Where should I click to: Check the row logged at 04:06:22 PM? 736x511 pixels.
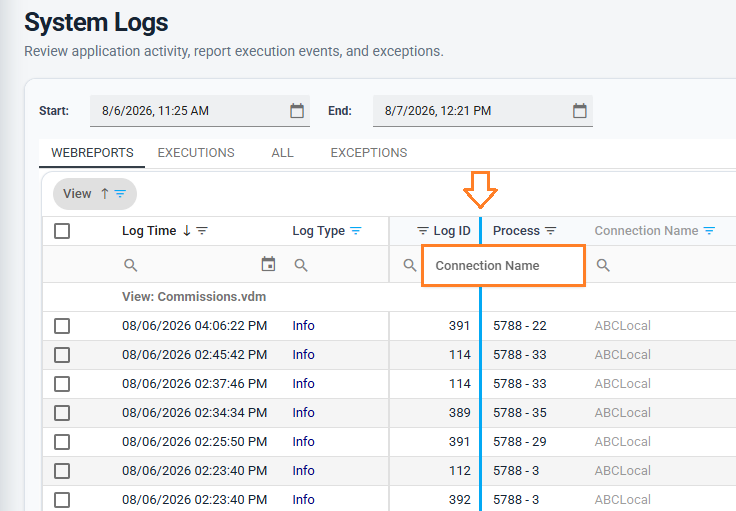click(x=62, y=326)
